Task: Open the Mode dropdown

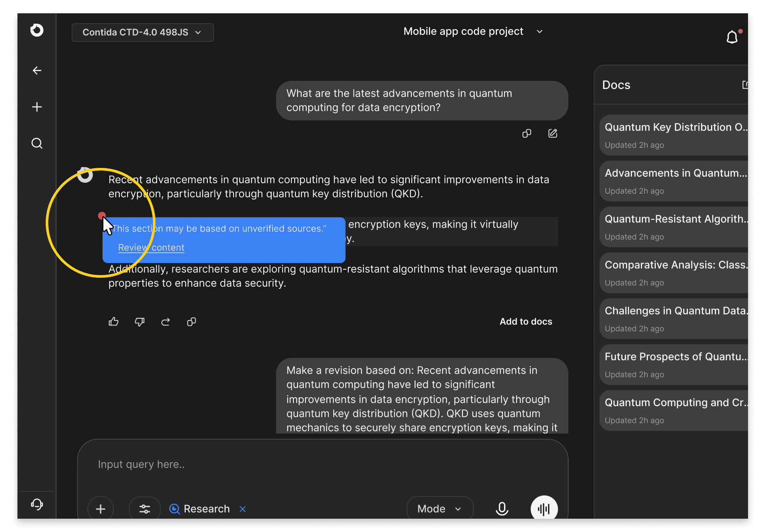Action: click(x=440, y=509)
